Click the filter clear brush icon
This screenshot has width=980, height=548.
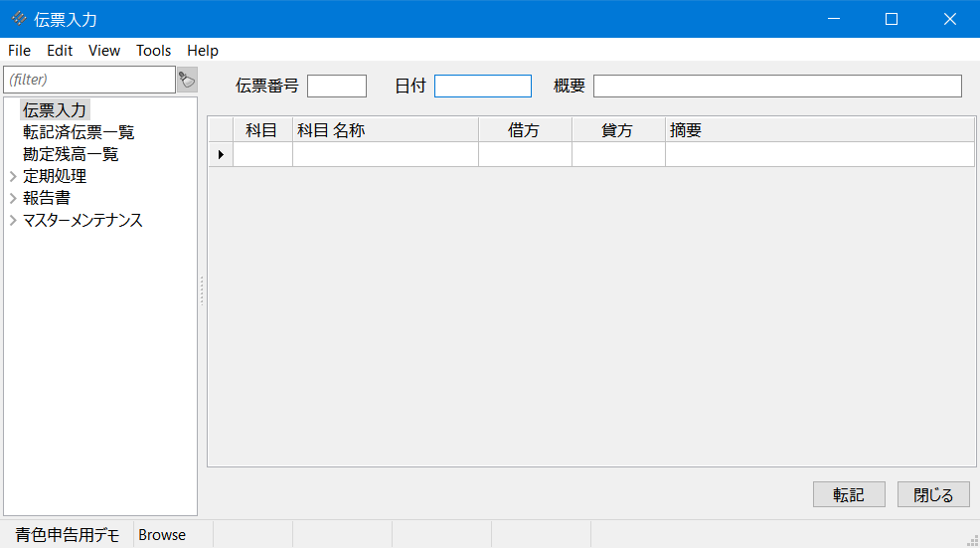pos(186,80)
